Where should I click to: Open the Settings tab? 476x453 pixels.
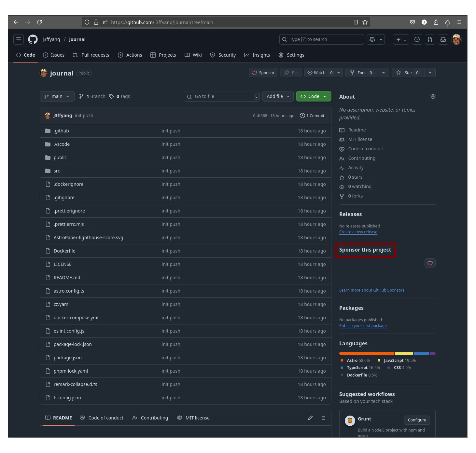pyautogui.click(x=291, y=55)
